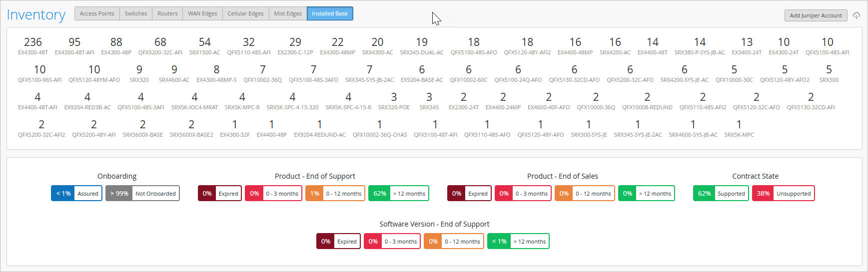Select the EX4300-32F model count 1
This screenshot has width=868, height=272.
pos(235,128)
